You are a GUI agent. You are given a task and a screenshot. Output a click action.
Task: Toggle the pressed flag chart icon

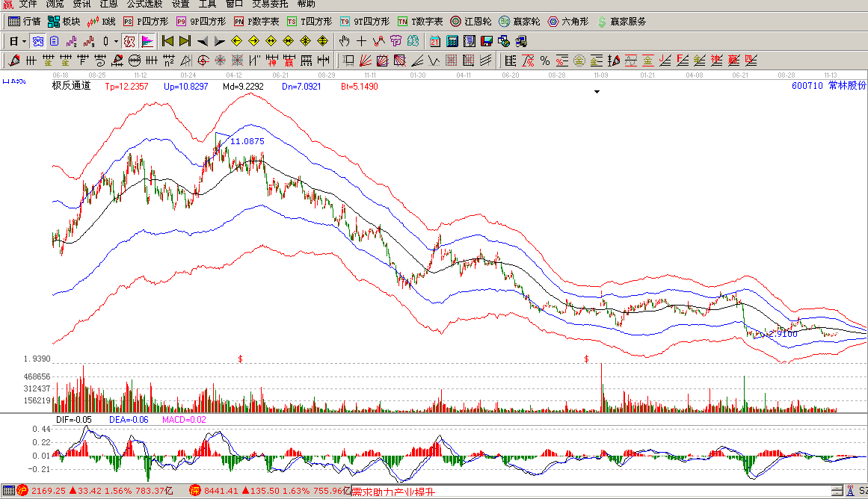click(147, 40)
